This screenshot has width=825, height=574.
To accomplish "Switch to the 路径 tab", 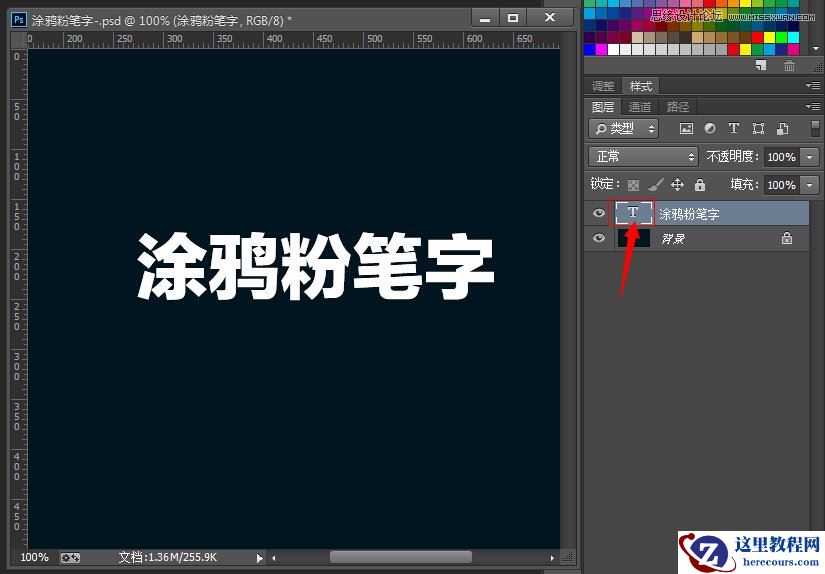I will pyautogui.click(x=678, y=107).
